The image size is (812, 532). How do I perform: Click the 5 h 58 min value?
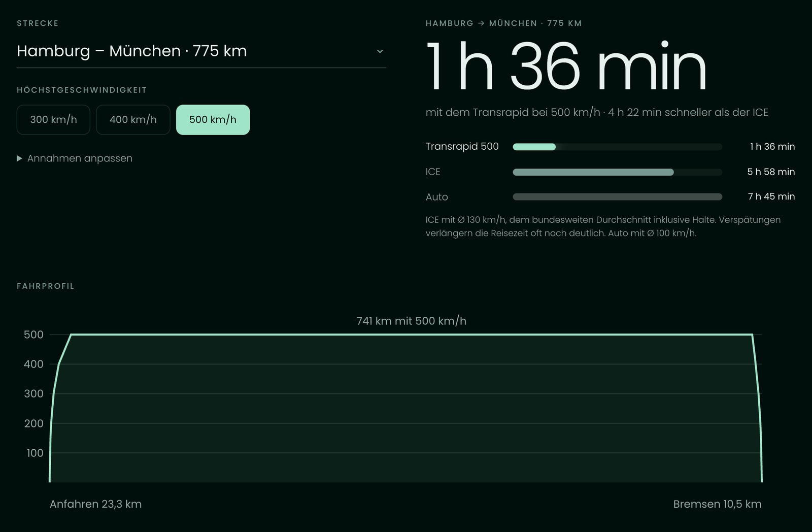(x=771, y=172)
